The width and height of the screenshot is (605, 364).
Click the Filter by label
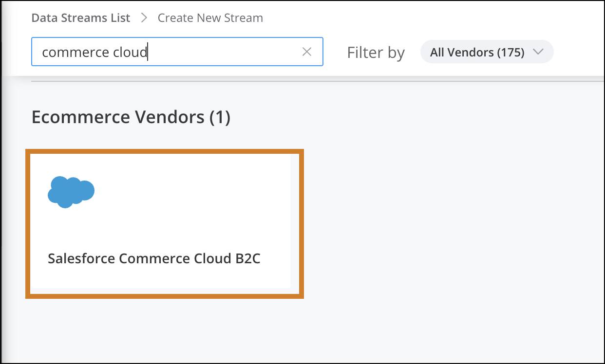pyautogui.click(x=376, y=52)
